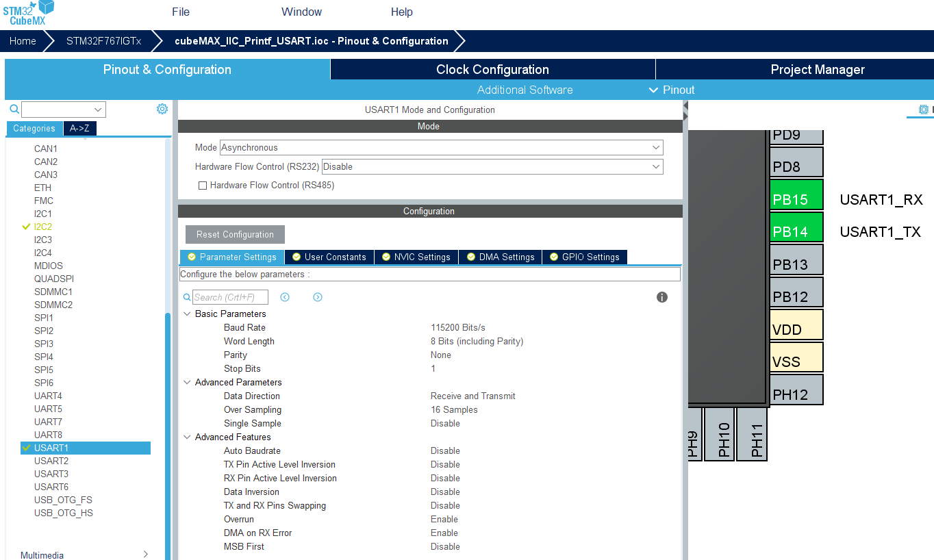Image resolution: width=934 pixels, height=560 pixels.
Task: Go to Home breadcrumb
Action: pos(23,41)
